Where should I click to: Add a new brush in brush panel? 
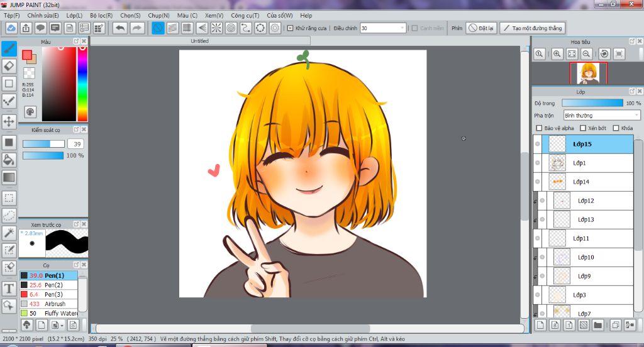41,325
